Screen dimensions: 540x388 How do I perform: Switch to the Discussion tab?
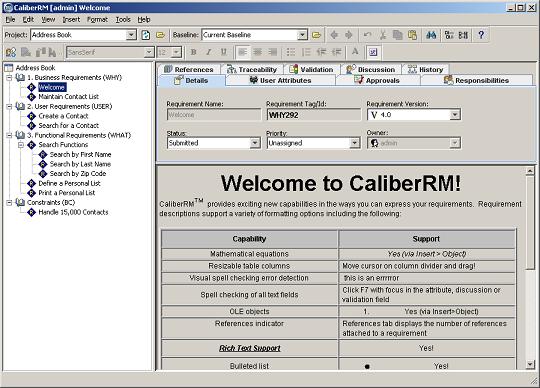tap(371, 70)
